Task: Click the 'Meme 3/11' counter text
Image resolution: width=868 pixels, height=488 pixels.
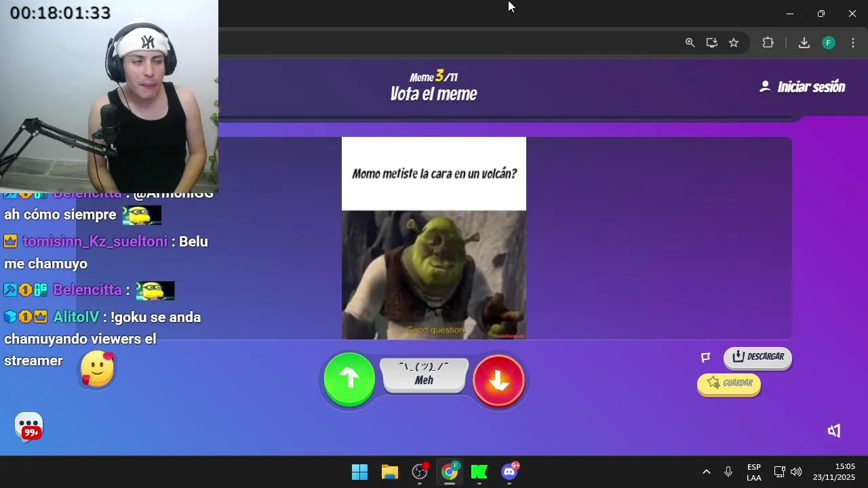Action: coord(433,77)
